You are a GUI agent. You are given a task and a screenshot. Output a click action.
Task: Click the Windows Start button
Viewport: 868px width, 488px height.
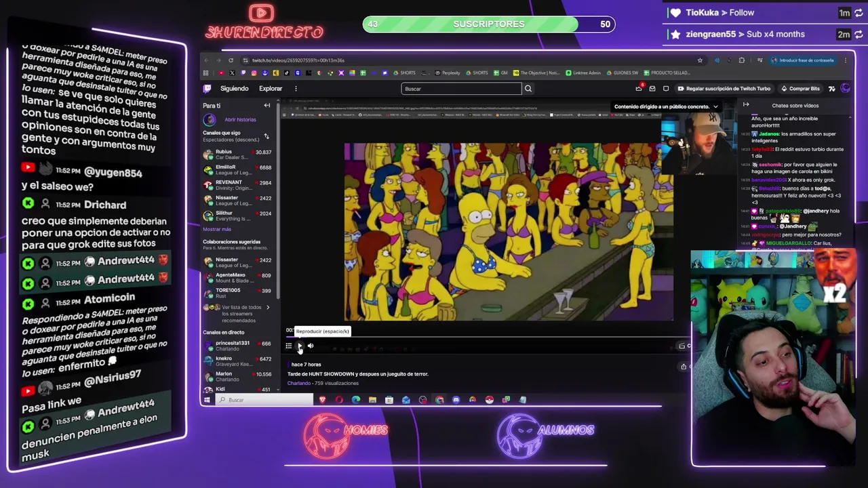(x=208, y=400)
